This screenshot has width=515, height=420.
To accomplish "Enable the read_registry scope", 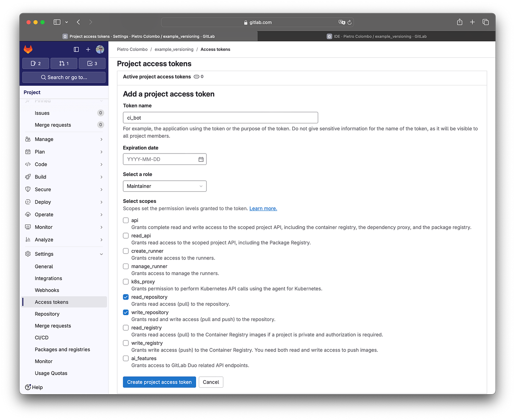I will pos(126,328).
